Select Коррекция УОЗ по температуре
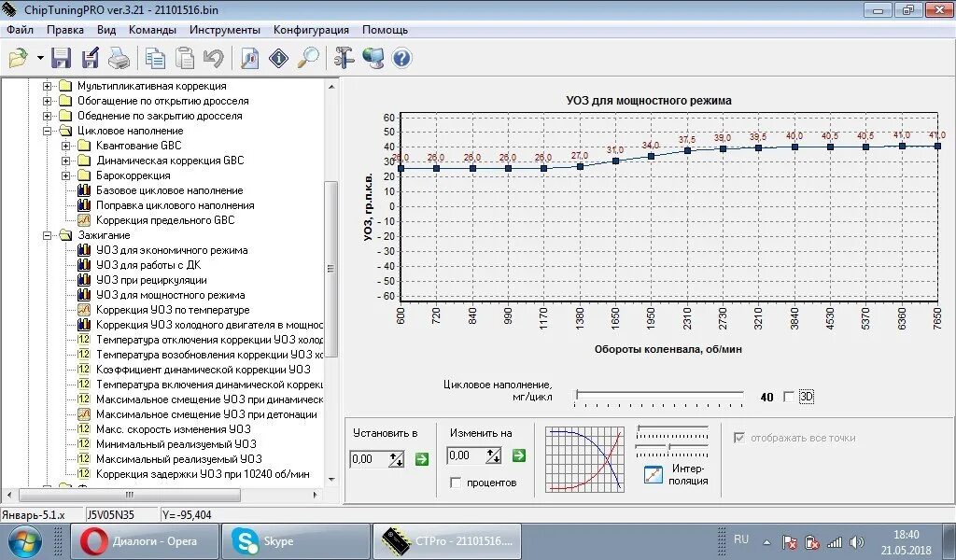956x560 pixels. coord(173,310)
